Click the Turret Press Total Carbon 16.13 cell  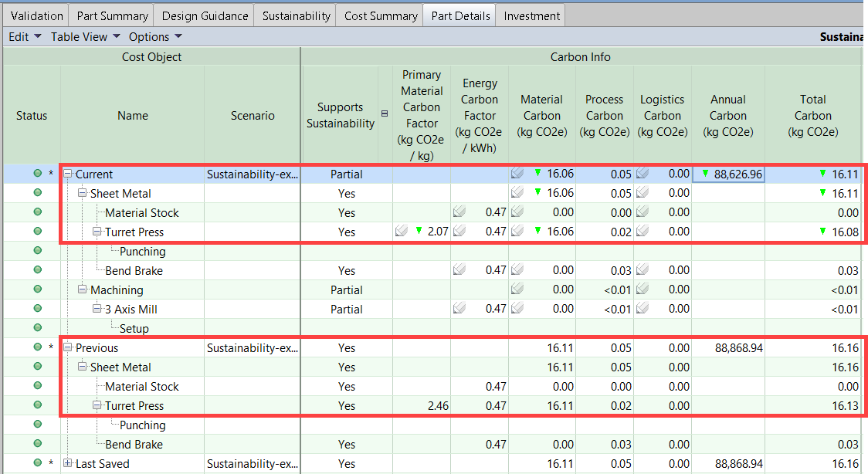tap(812, 405)
